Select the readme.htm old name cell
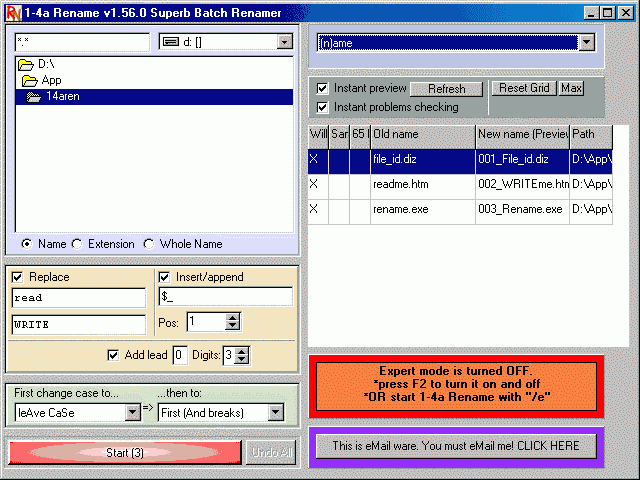Viewport: 640px width, 480px height. (423, 187)
